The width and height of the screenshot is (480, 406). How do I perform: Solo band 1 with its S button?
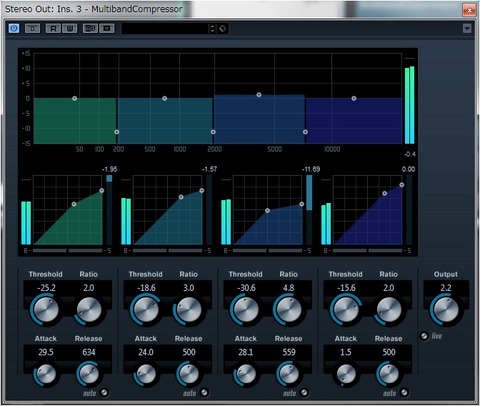[x=109, y=251]
